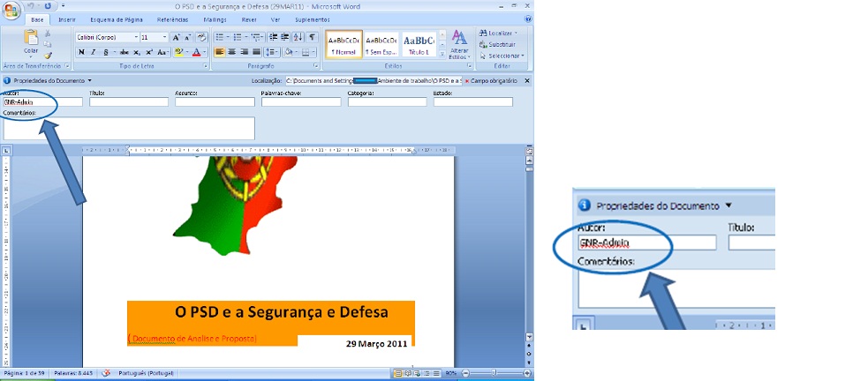Zoom out with the minus icon

[466, 373]
